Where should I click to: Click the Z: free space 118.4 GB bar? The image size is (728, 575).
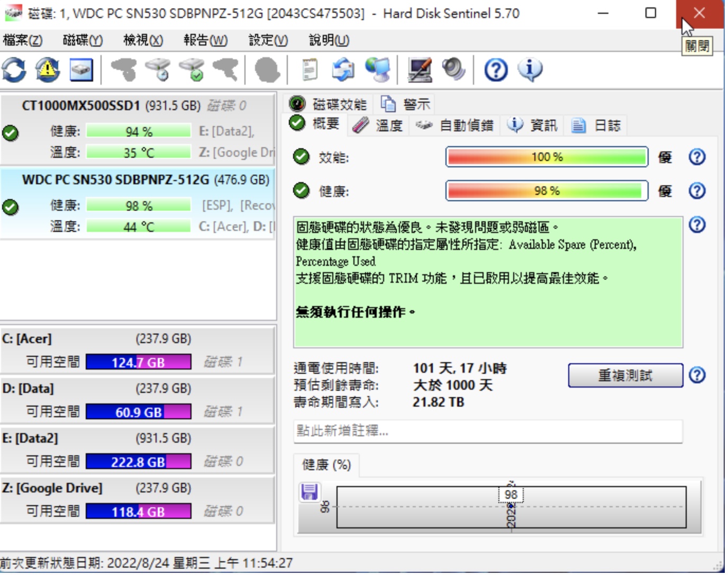tap(138, 511)
